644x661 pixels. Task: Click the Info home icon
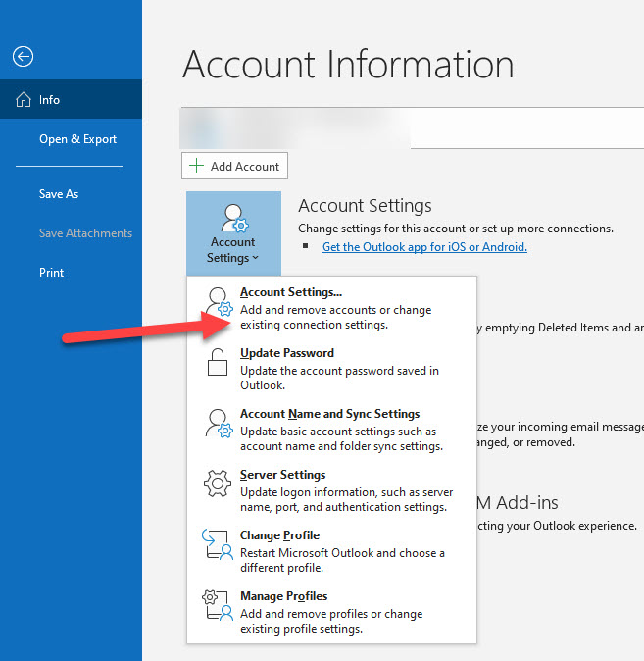24,100
